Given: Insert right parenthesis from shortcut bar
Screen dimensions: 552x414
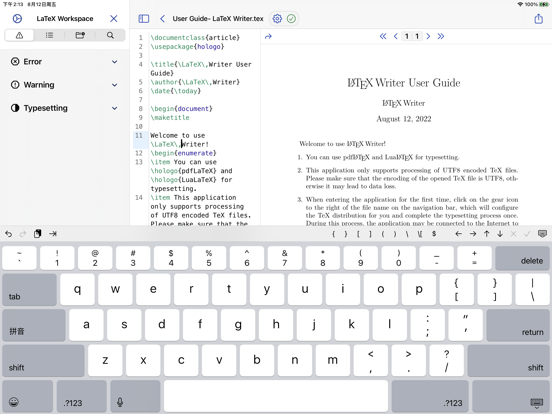Looking at the screenshot, I should 395,234.
